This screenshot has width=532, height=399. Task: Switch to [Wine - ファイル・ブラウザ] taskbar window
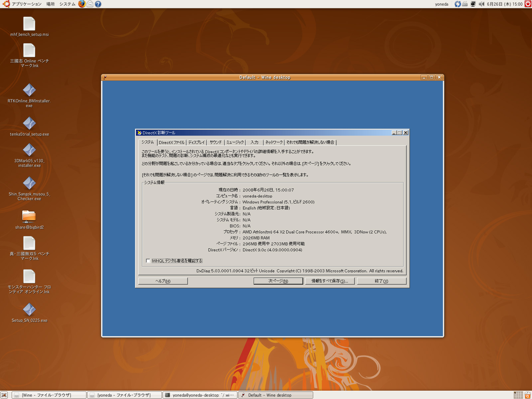[49, 395]
